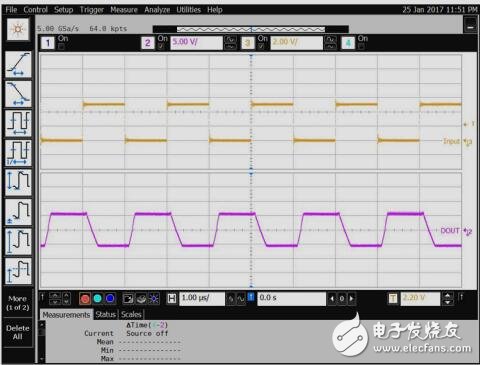Click the gray stacked-layers icon in bottom toolbar
The height and width of the screenshot is (365, 480).
point(141,299)
